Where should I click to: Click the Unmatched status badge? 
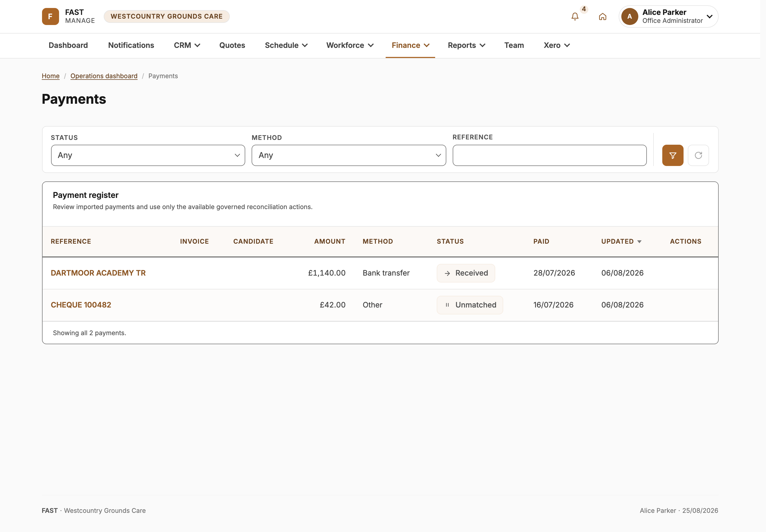470,305
